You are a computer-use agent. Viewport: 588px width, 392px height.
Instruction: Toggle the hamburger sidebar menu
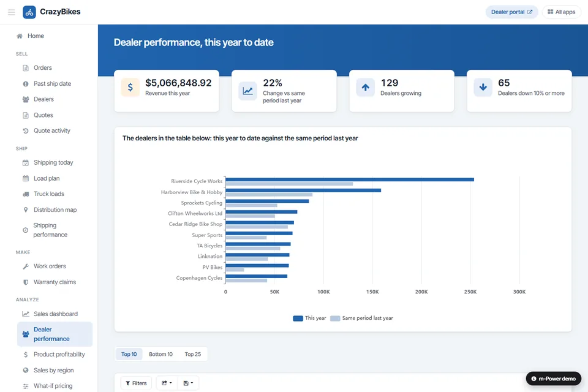coord(11,12)
